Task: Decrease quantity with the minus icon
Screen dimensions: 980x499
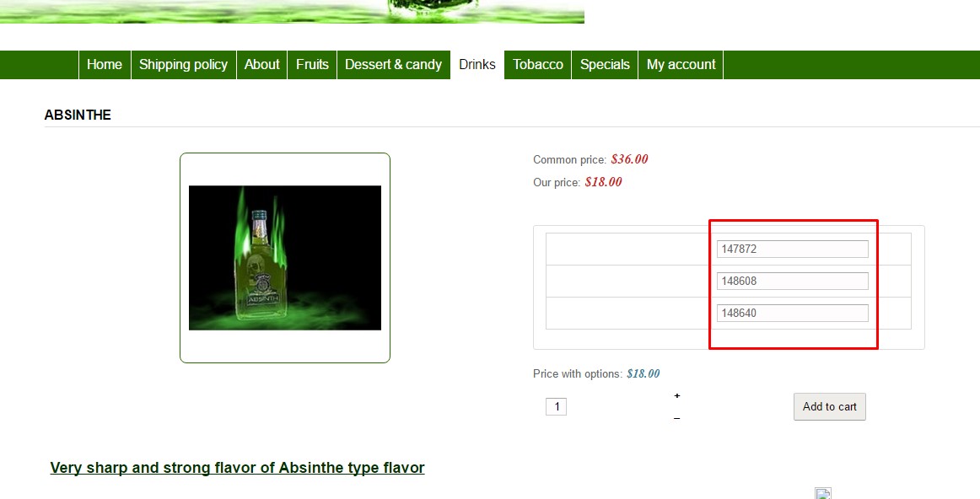Action: click(677, 418)
